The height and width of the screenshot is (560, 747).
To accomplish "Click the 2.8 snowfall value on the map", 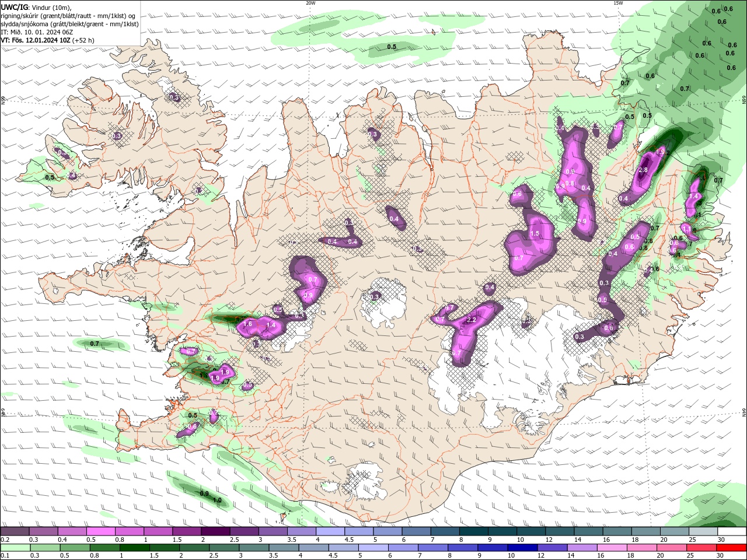I will tap(643, 170).
